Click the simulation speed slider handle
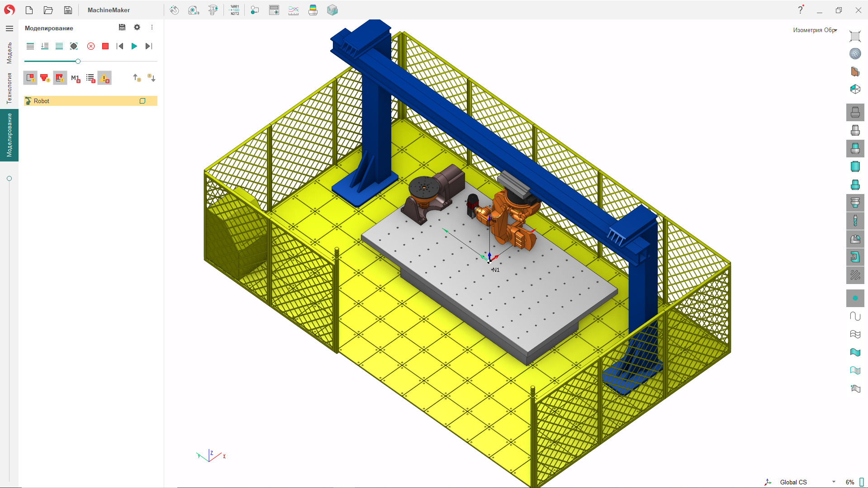Image resolution: width=868 pixels, height=488 pixels. pyautogui.click(x=78, y=61)
